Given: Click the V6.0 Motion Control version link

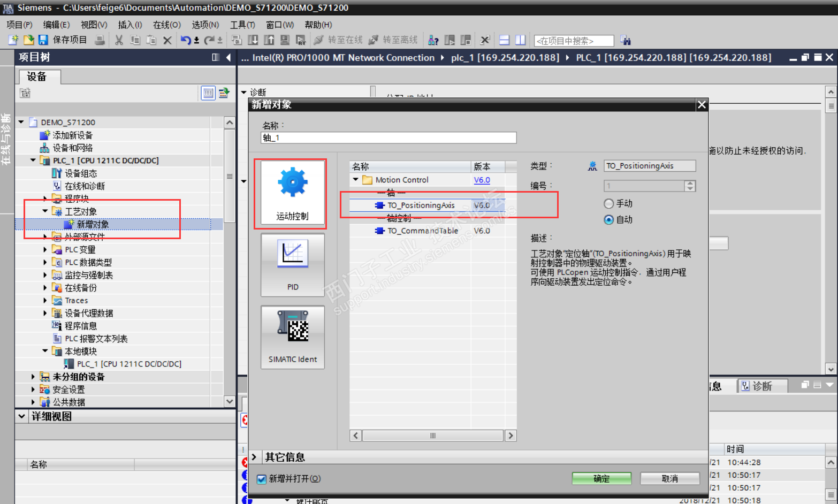Looking at the screenshot, I should 482,180.
